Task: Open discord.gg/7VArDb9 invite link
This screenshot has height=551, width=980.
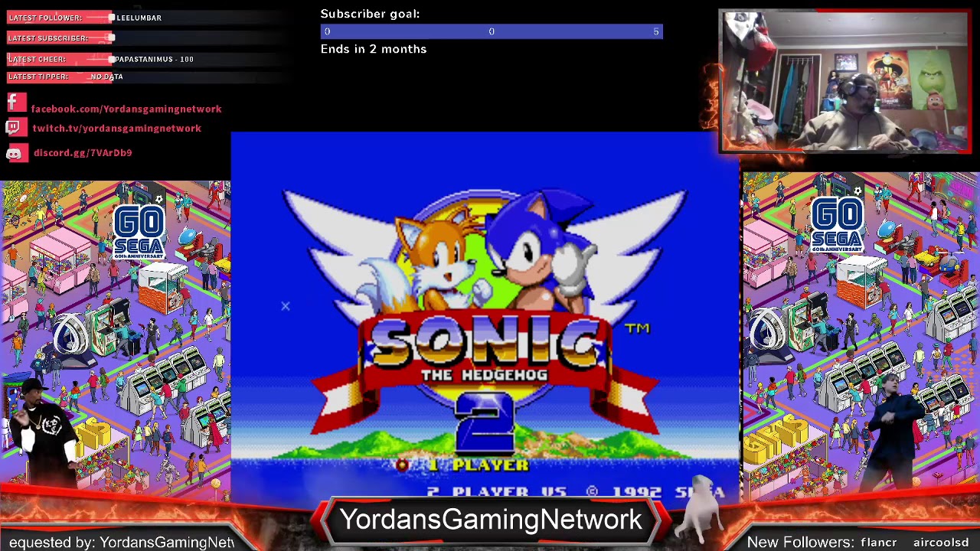Action: tap(83, 153)
